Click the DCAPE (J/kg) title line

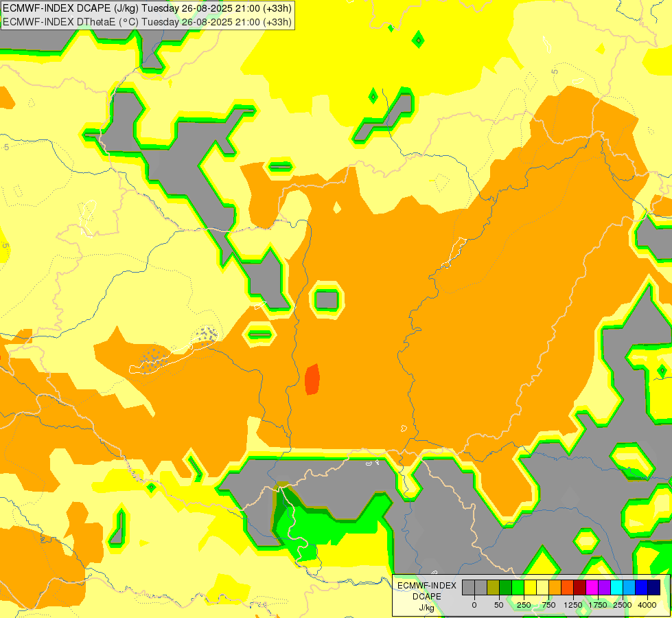pyautogui.click(x=147, y=8)
